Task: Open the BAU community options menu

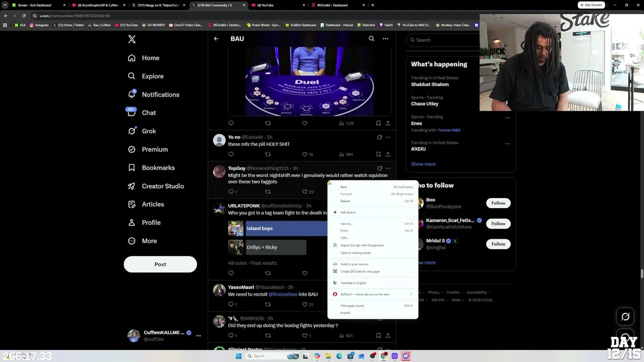Action: click(x=385, y=39)
